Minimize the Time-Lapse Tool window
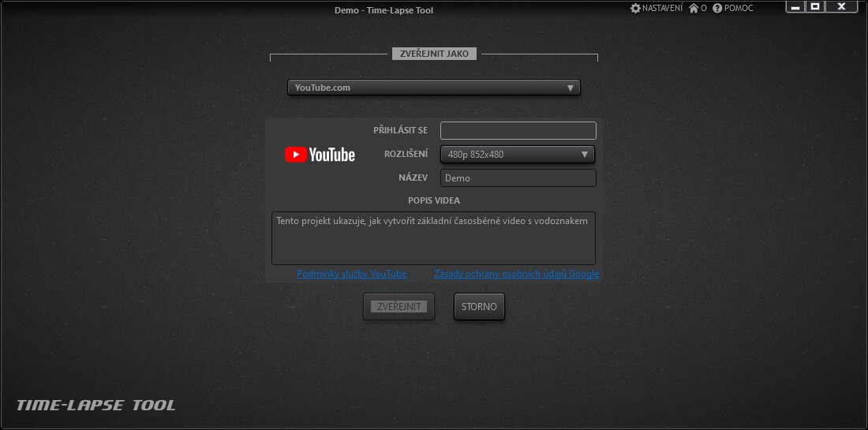The image size is (868, 430). (795, 7)
